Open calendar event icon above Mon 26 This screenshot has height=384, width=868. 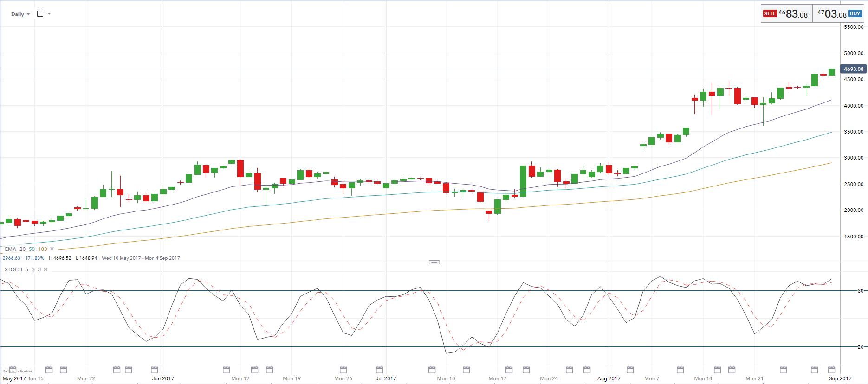pyautogui.click(x=343, y=370)
